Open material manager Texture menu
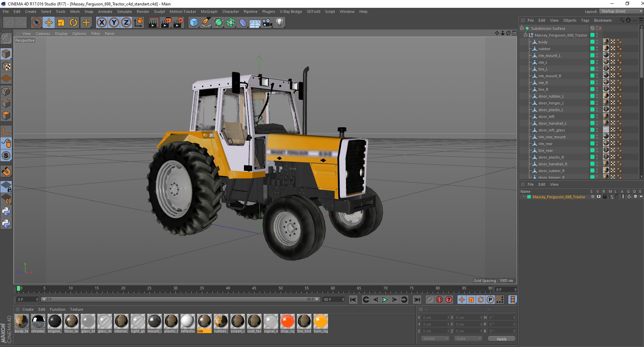The height and width of the screenshot is (347, 644). pyautogui.click(x=76, y=309)
